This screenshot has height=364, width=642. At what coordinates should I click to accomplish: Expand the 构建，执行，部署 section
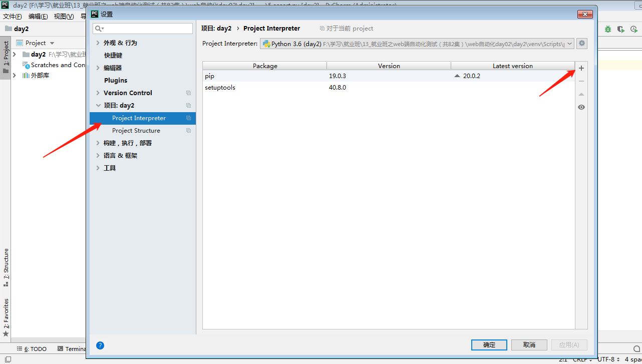[98, 143]
